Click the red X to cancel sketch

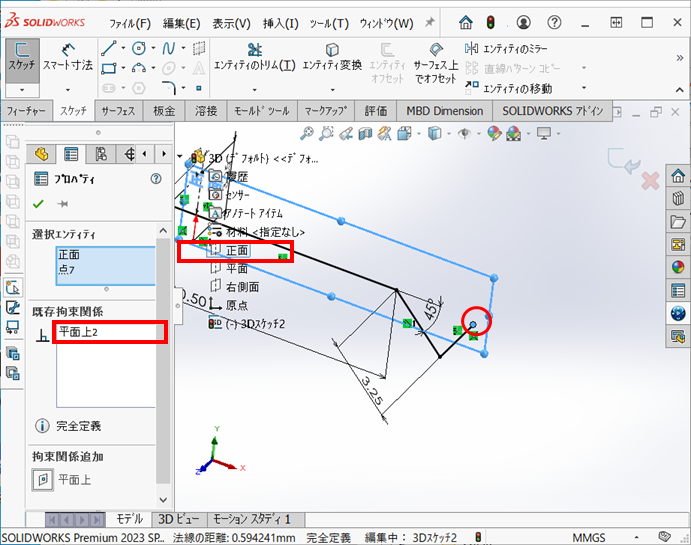click(648, 181)
